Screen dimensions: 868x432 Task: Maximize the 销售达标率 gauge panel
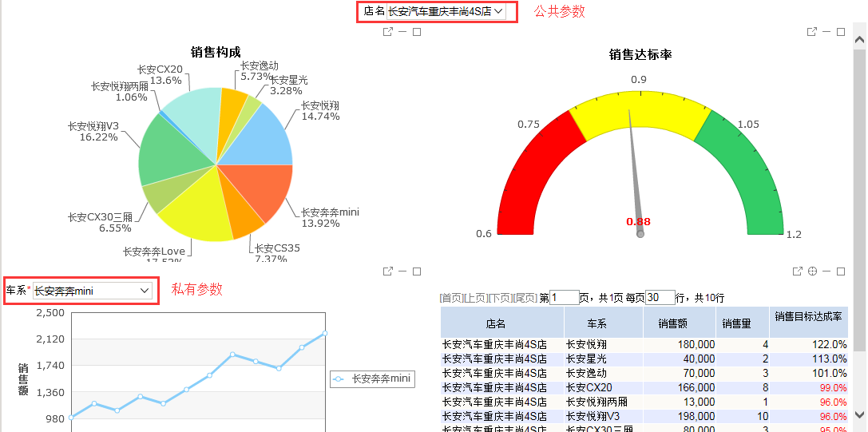point(841,32)
